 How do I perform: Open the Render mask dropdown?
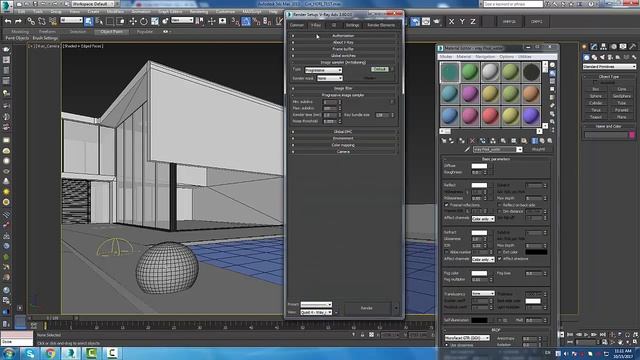point(329,78)
